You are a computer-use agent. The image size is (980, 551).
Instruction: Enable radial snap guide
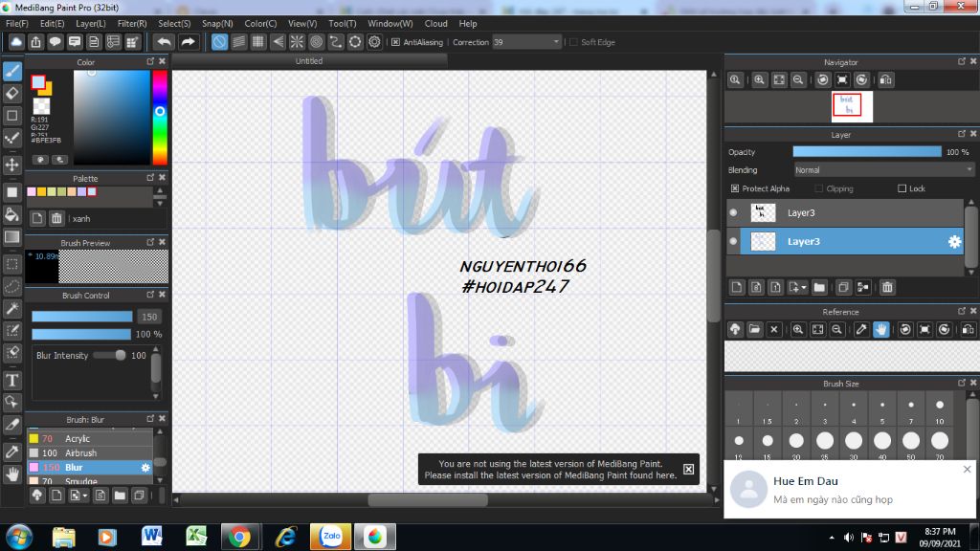(297, 42)
